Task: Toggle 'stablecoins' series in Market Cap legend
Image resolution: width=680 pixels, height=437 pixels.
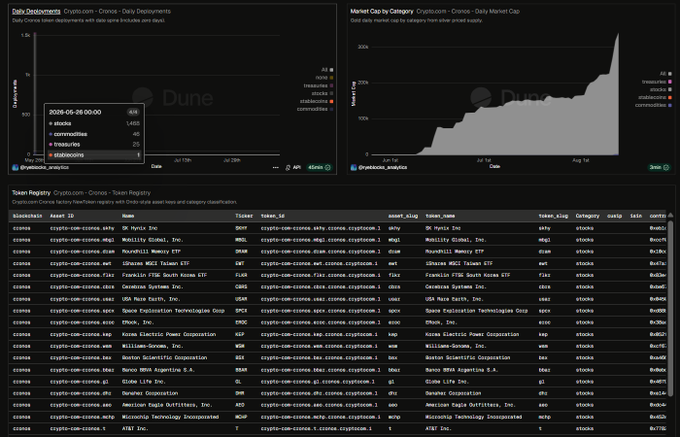Action: (x=654, y=97)
